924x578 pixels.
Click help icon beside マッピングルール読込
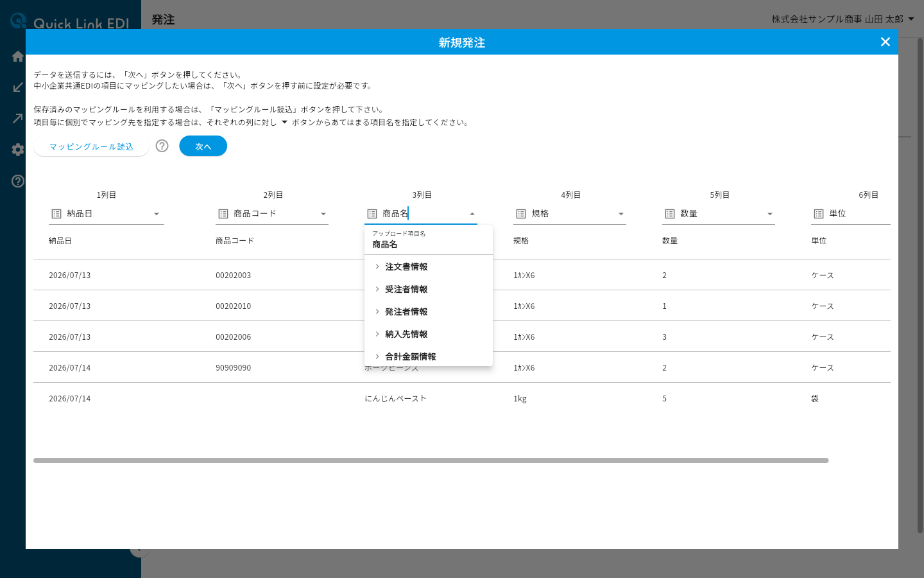click(x=162, y=146)
